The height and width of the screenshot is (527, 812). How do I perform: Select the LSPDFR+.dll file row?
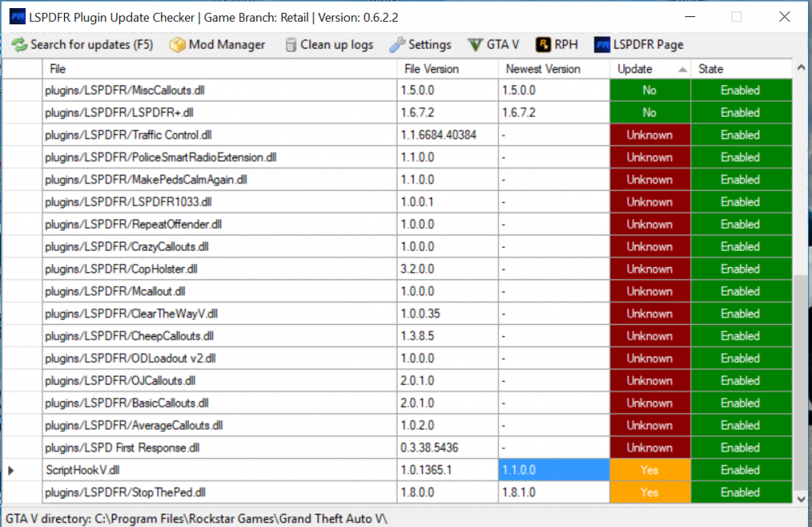click(x=219, y=112)
